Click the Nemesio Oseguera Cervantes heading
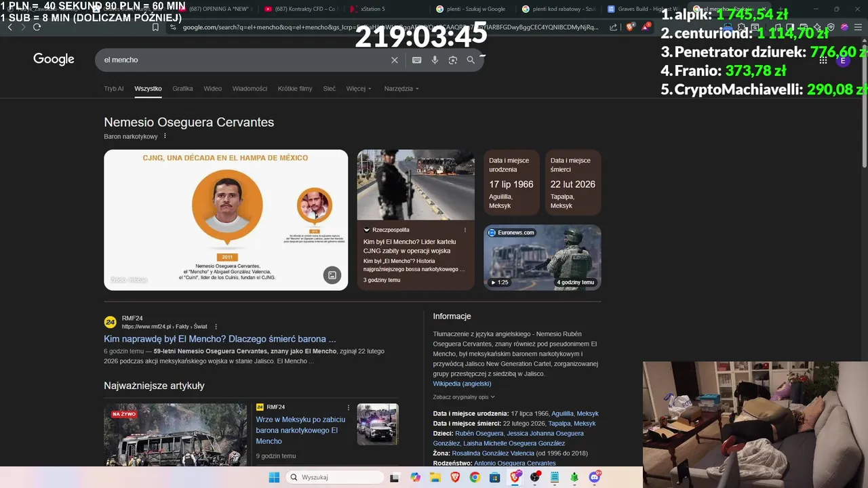This screenshot has width=868, height=488. pyautogui.click(x=189, y=123)
